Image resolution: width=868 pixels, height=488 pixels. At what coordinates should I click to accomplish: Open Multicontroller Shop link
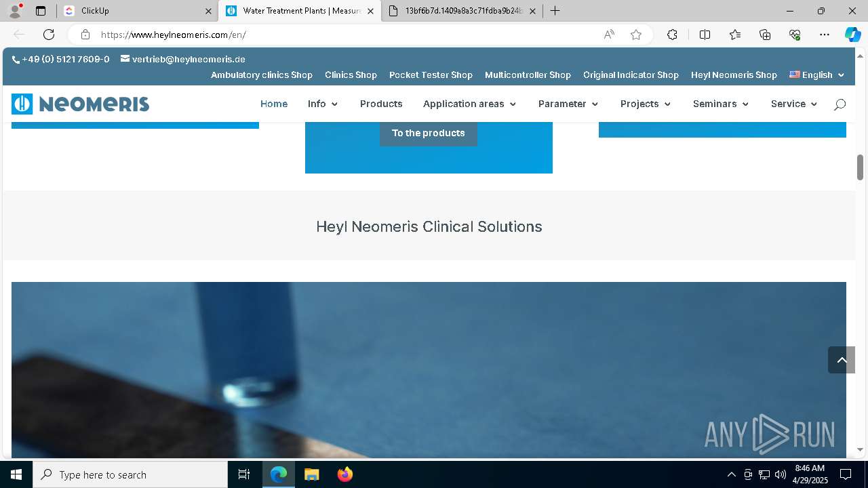528,75
